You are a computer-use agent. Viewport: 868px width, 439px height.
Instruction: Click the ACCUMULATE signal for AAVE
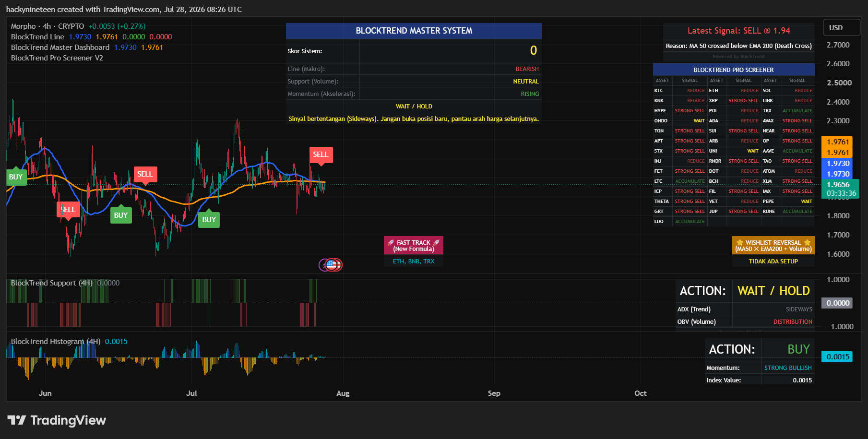point(797,151)
